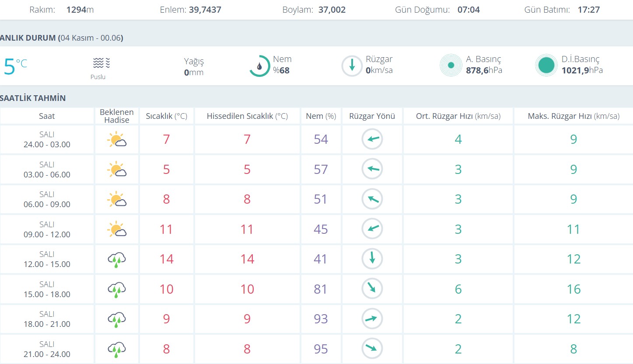Click the misty Puslu weather icon
633x364 pixels.
(x=101, y=63)
